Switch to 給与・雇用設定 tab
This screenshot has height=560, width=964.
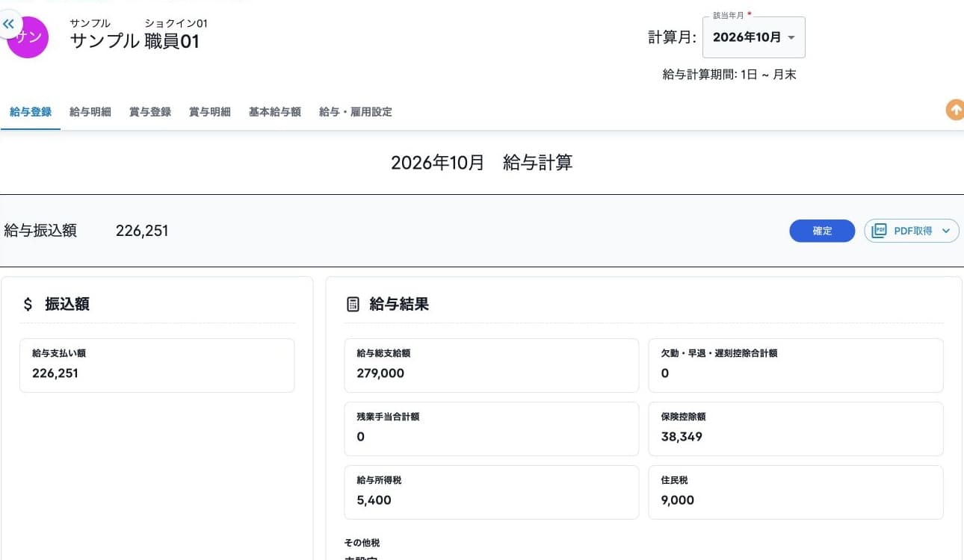[356, 112]
